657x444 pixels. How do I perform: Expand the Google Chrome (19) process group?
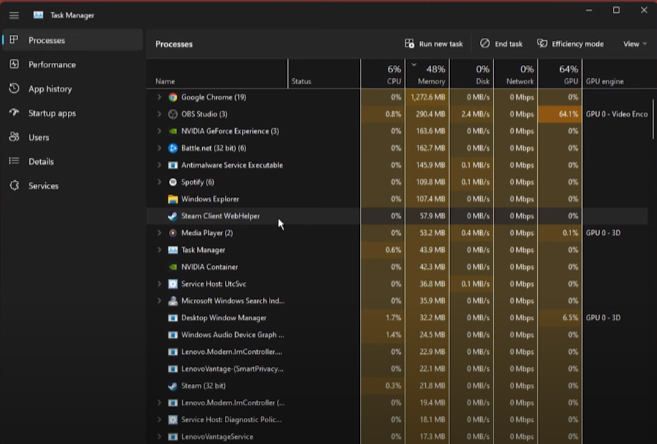tap(159, 97)
